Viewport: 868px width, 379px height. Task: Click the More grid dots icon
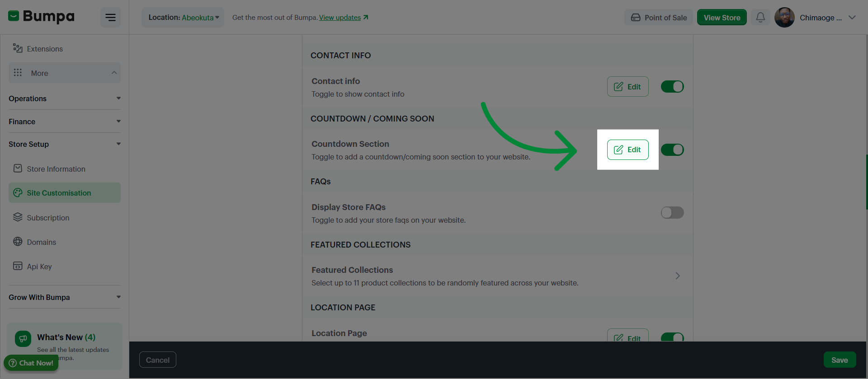18,73
